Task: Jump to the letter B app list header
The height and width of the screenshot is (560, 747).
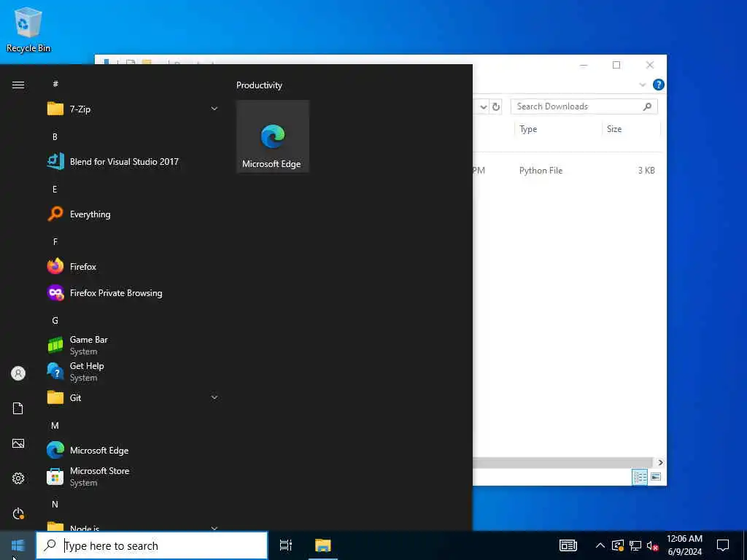Action: [x=55, y=136]
